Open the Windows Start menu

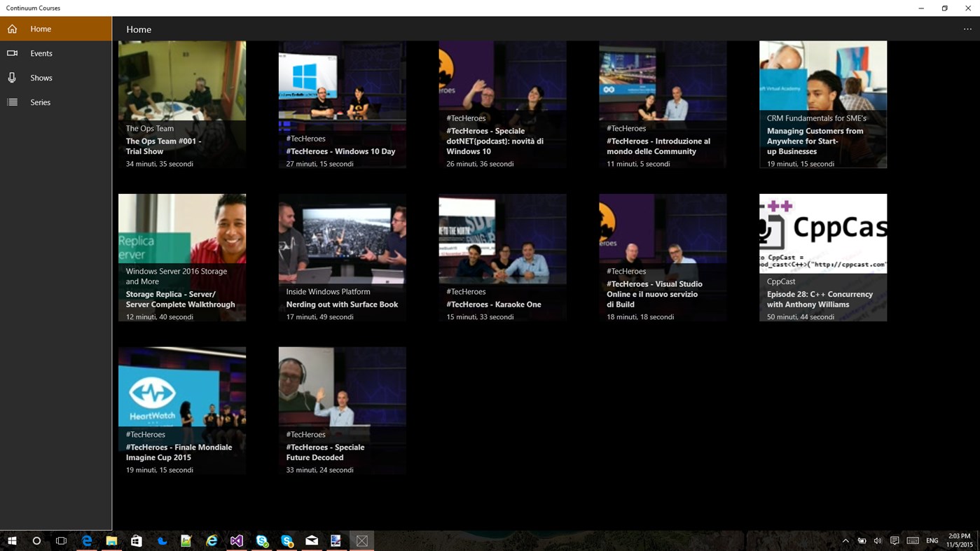point(12,540)
